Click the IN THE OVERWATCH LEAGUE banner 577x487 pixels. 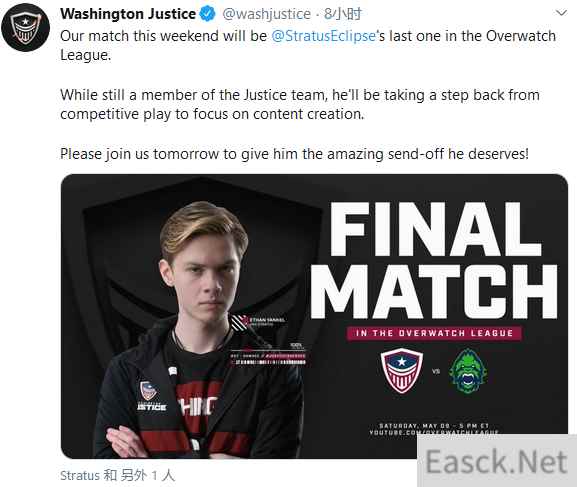point(434,333)
